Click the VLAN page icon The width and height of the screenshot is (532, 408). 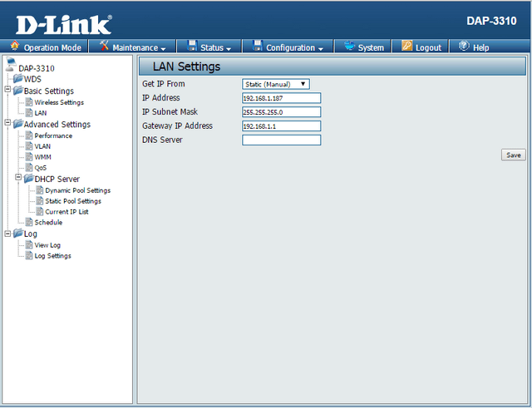coord(29,146)
